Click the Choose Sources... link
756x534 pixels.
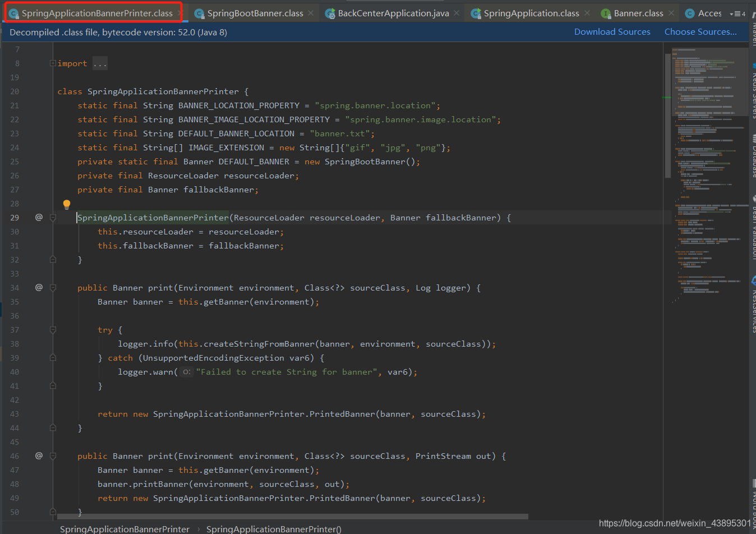[700, 32]
